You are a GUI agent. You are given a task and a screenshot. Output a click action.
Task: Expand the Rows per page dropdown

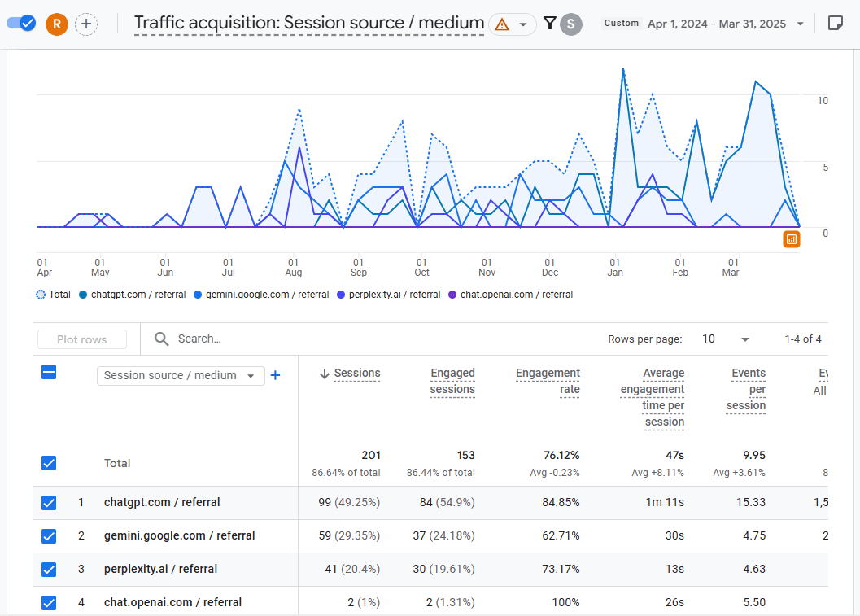pyautogui.click(x=744, y=339)
